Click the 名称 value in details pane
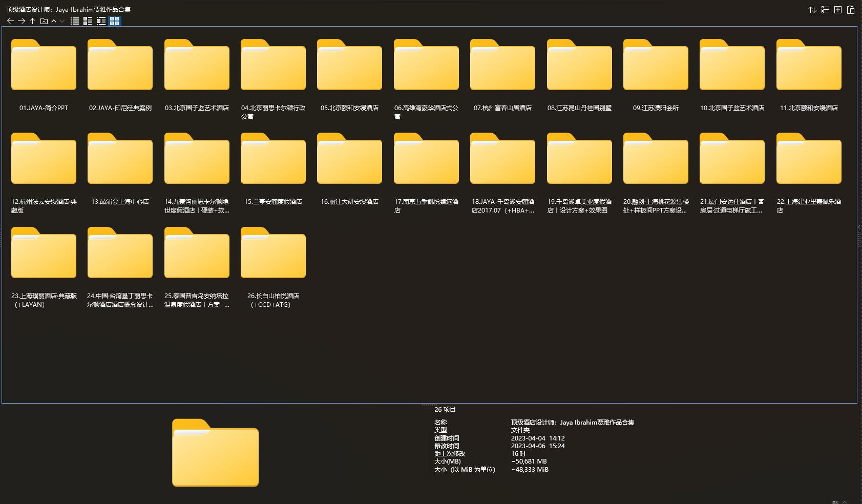The height and width of the screenshot is (504, 862). (572, 423)
